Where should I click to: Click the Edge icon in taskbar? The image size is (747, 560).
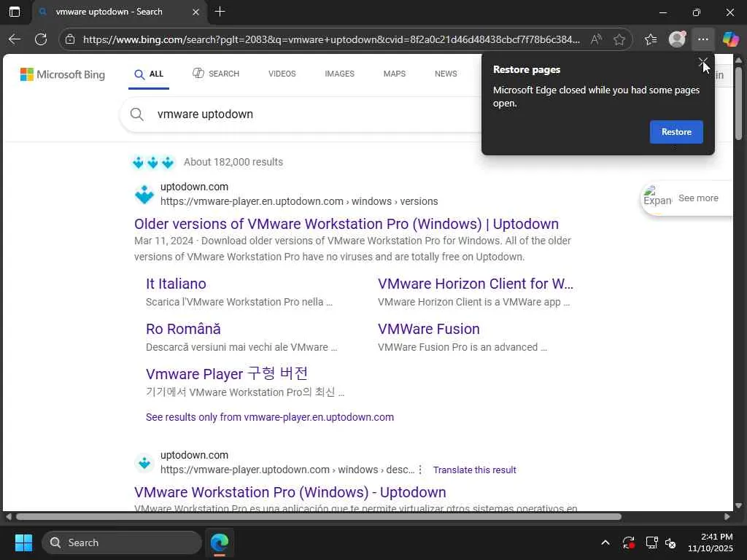(219, 542)
